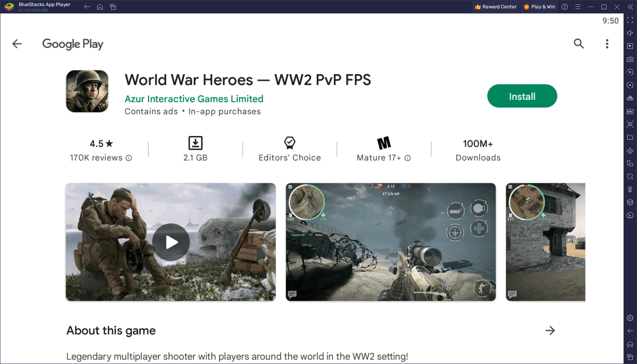The height and width of the screenshot is (364, 637).
Task: Open keyboard game controls
Action: pyautogui.click(x=630, y=59)
